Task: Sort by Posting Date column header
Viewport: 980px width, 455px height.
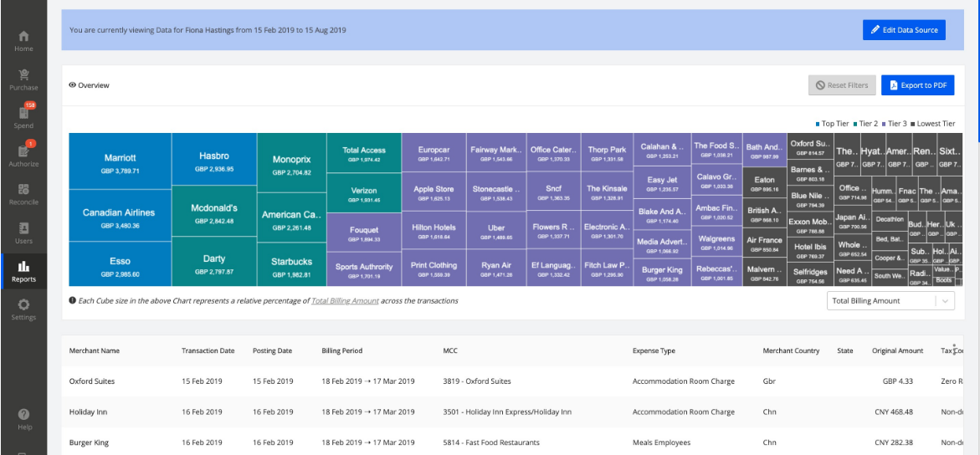Action: coord(272,350)
